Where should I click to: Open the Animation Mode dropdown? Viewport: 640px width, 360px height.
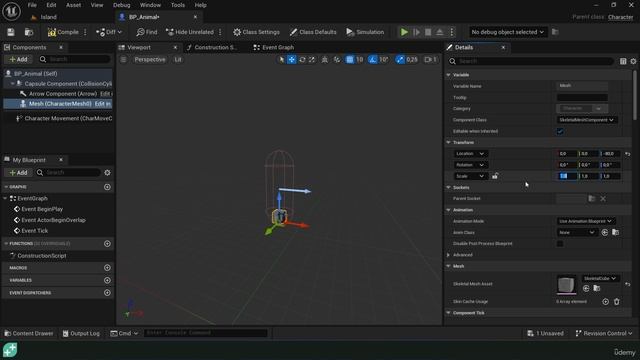click(x=586, y=221)
